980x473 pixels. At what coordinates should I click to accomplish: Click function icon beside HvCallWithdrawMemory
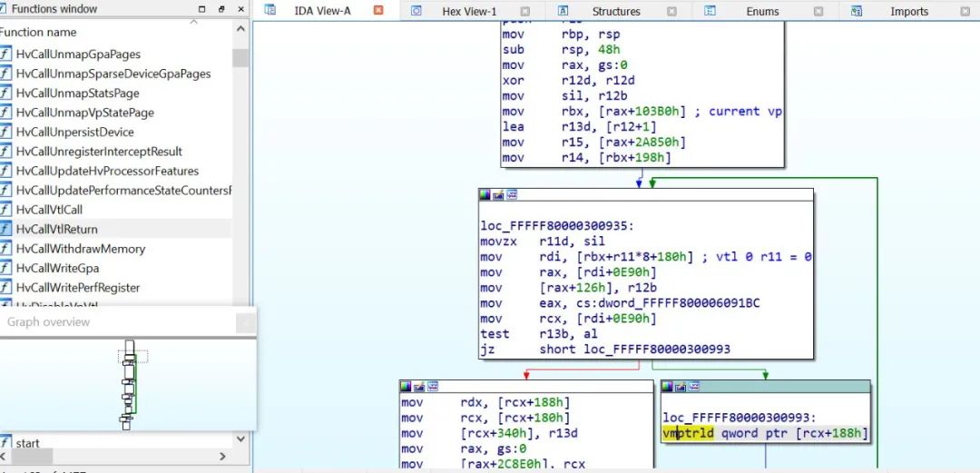[x=6, y=249]
